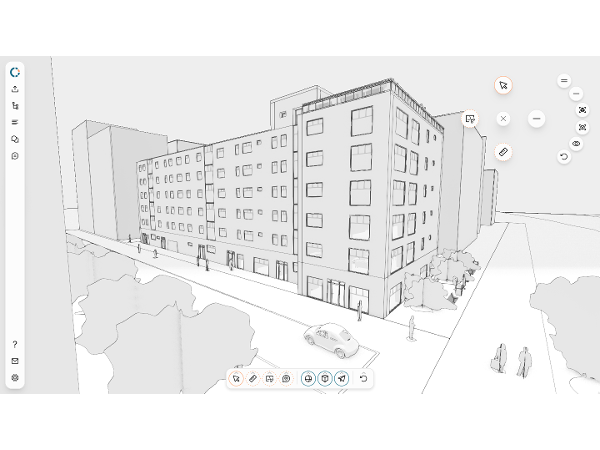This screenshot has width=600, height=450.
Task: Open the upload/share icon in the sidebar
Action: point(15,89)
